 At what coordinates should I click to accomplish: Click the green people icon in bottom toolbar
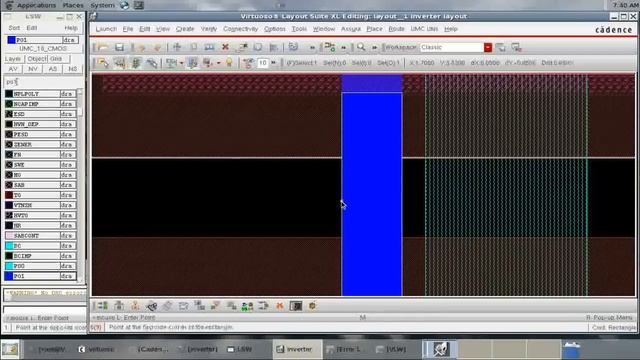247,306
